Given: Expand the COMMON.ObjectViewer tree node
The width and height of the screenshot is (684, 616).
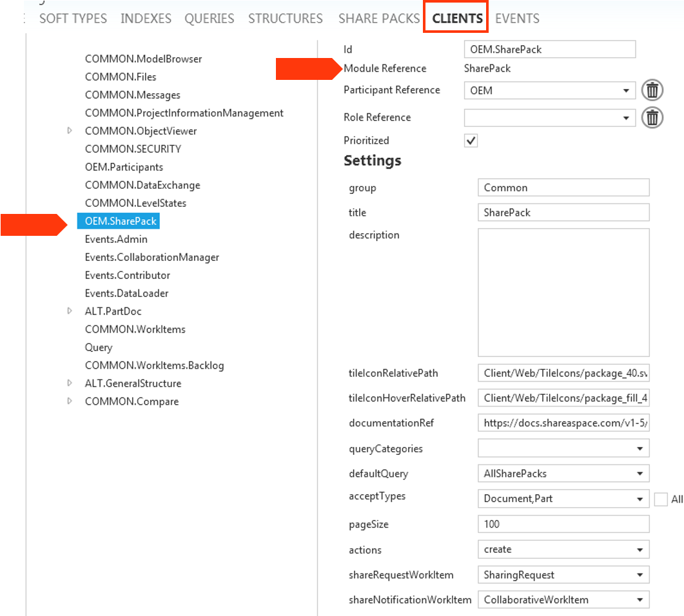Looking at the screenshot, I should [x=70, y=131].
